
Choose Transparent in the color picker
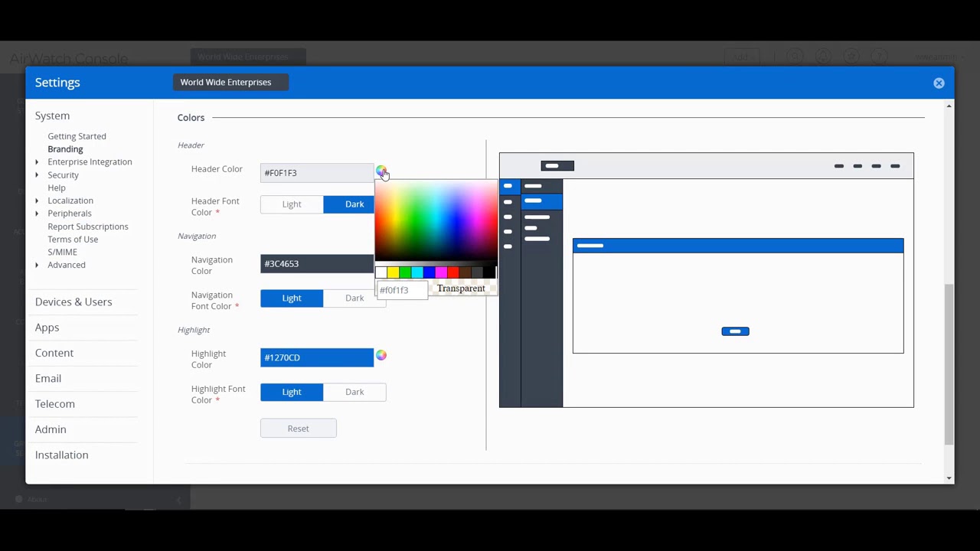click(x=461, y=289)
